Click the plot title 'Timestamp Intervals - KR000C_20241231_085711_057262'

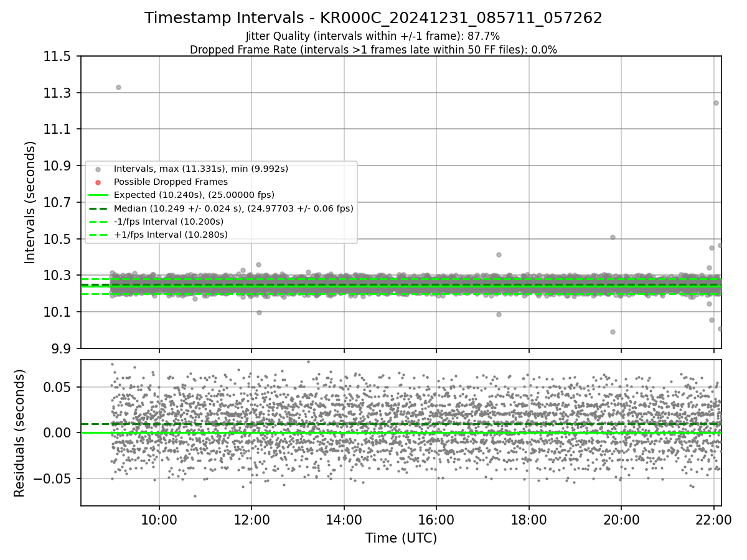(374, 18)
